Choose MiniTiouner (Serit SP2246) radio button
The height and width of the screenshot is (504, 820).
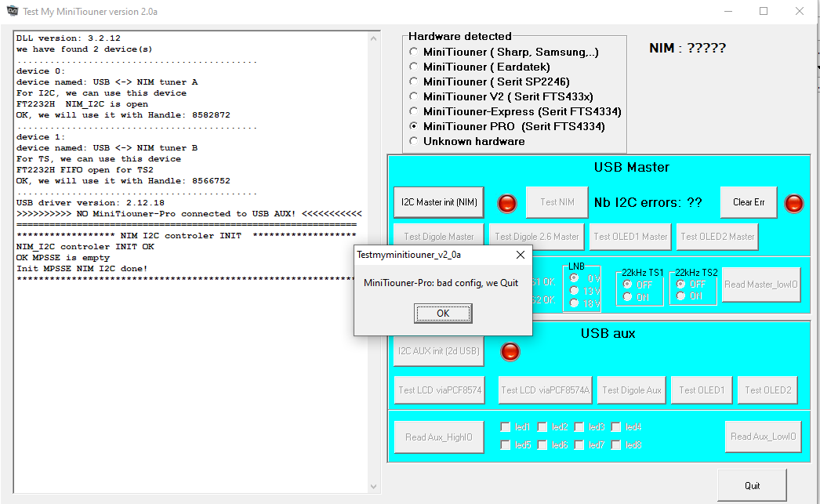(414, 82)
